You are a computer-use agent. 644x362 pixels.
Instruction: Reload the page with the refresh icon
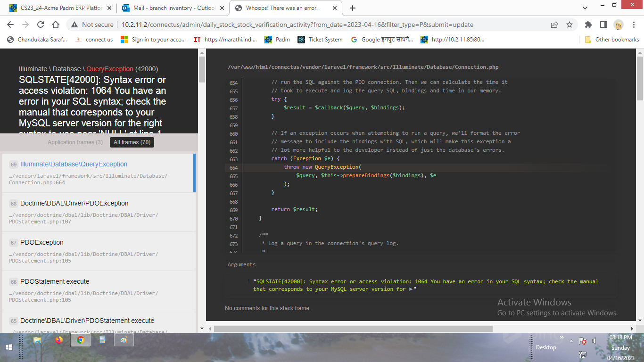click(x=41, y=25)
